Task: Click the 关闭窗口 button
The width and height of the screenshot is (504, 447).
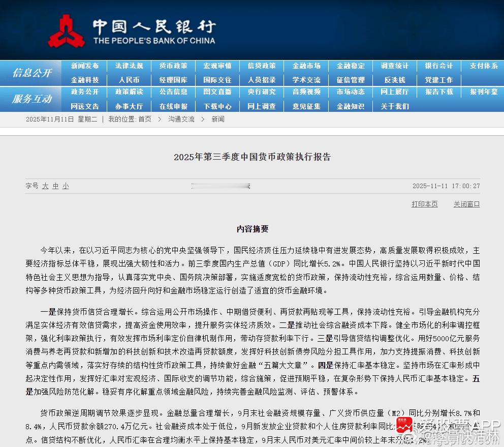Action: click(466, 204)
